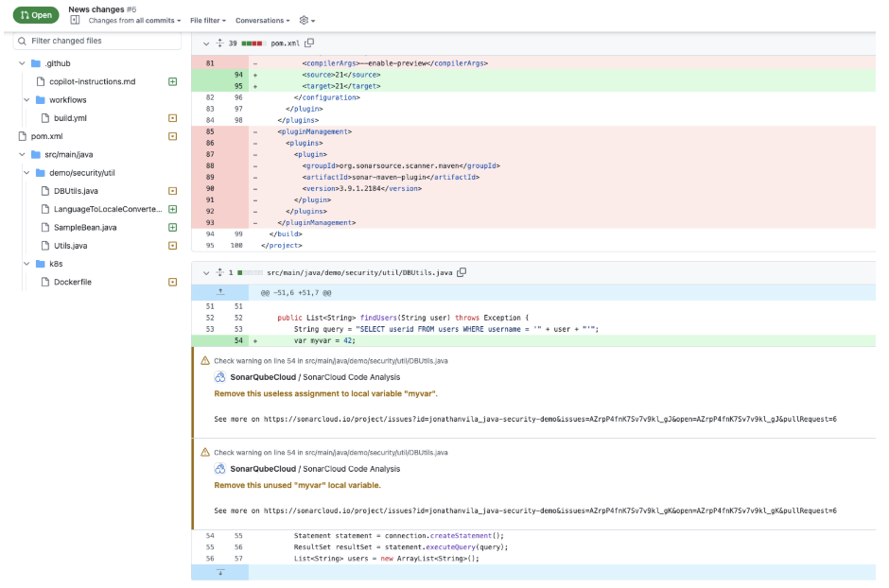Collapse the DBUtils.java diff section
The image size is (889, 588).
click(206, 272)
